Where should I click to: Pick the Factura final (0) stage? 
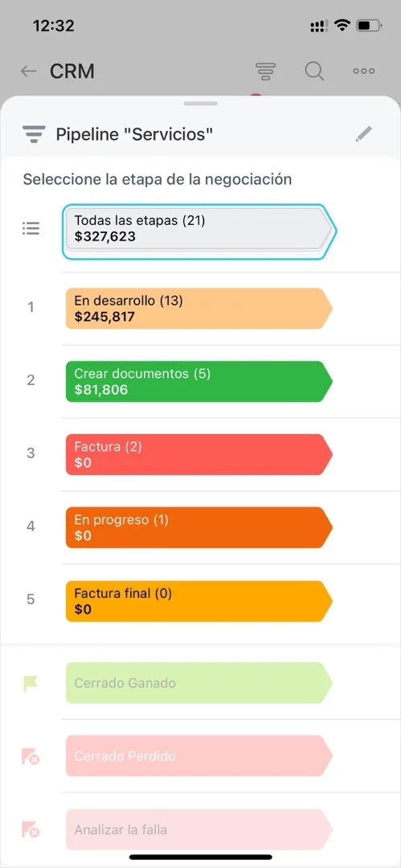point(199,601)
